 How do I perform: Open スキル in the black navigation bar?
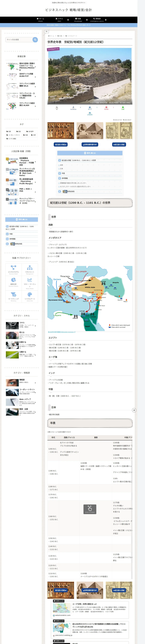(x=59, y=20)
